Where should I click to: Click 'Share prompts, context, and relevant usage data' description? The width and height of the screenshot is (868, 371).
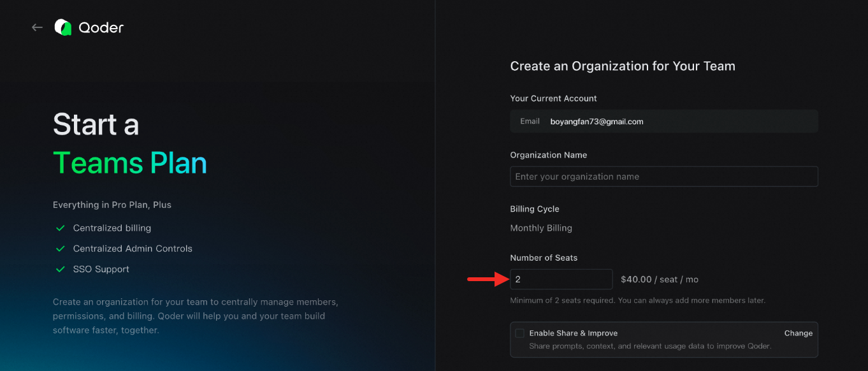pyautogui.click(x=650, y=346)
